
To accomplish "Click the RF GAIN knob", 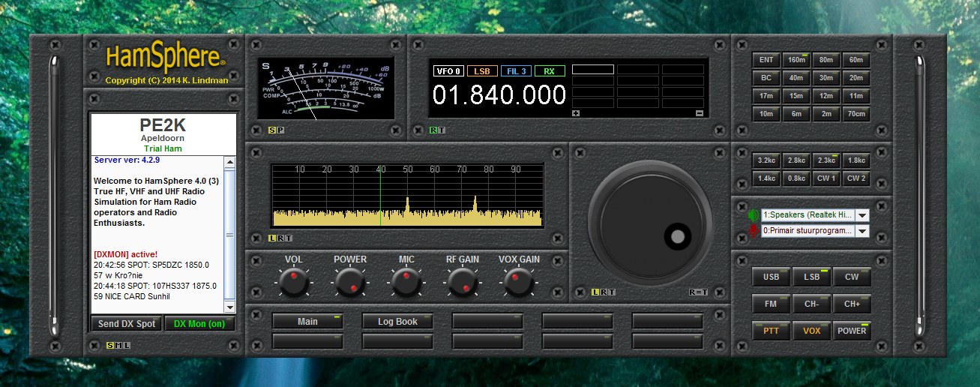I will [462, 283].
